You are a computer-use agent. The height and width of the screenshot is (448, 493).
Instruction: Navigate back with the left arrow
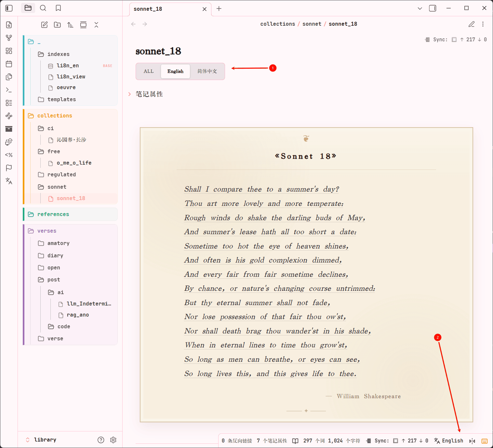[133, 24]
